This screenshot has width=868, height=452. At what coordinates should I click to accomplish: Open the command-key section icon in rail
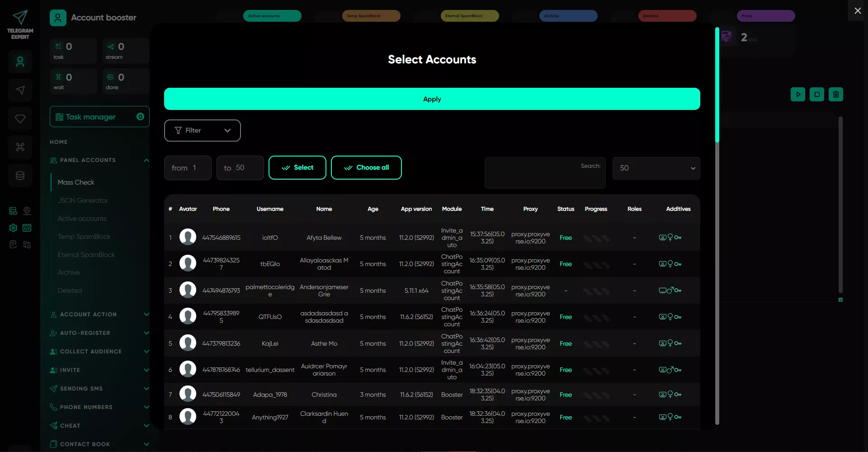(20, 147)
